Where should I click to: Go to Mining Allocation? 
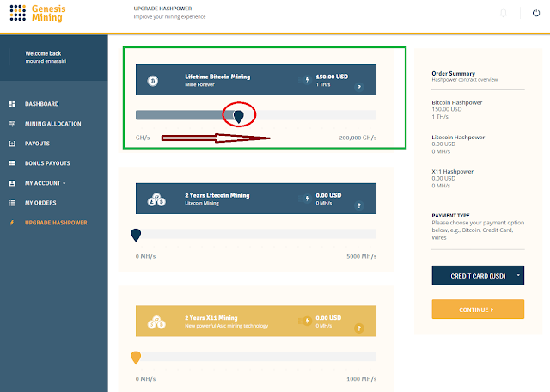(53, 124)
